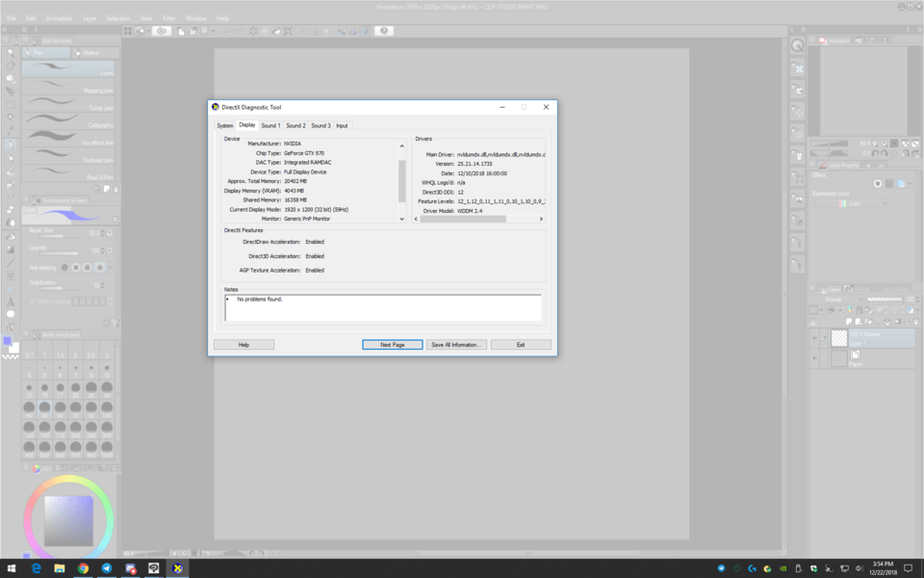Open the System tab in DirectX Diagnostic Tool
The height and width of the screenshot is (578, 924).
click(224, 125)
